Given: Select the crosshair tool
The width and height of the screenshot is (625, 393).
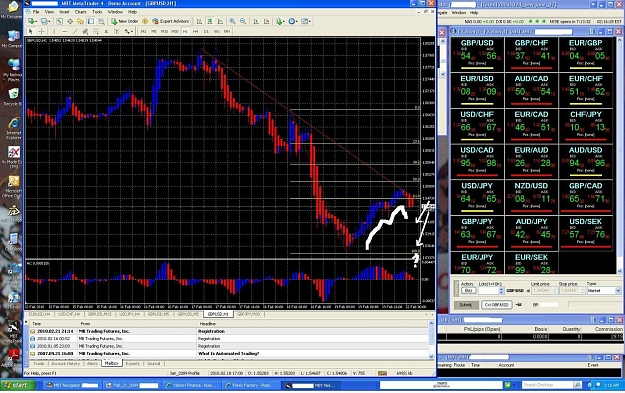Looking at the screenshot, I should (41, 31).
